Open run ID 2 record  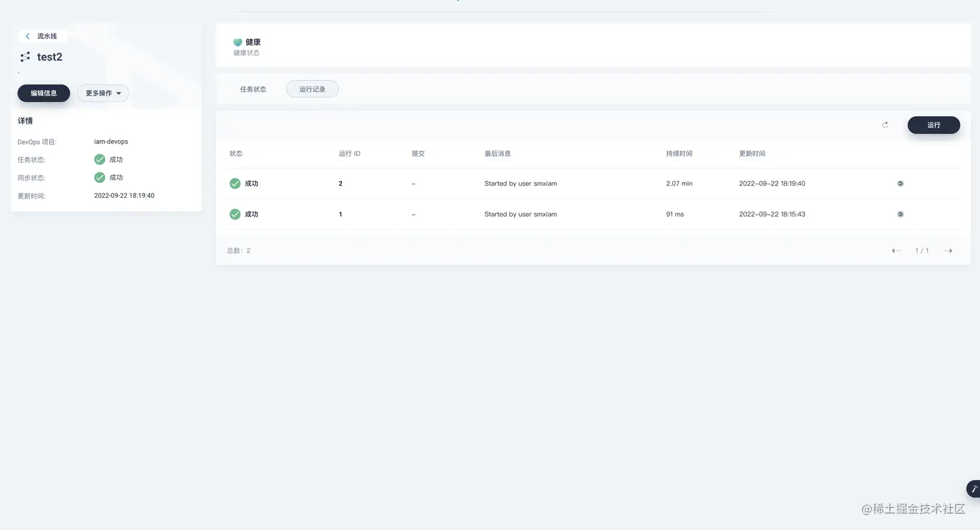340,184
